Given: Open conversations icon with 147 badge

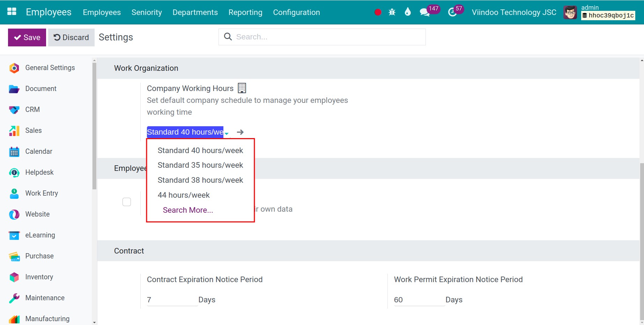Looking at the screenshot, I should coord(425,13).
